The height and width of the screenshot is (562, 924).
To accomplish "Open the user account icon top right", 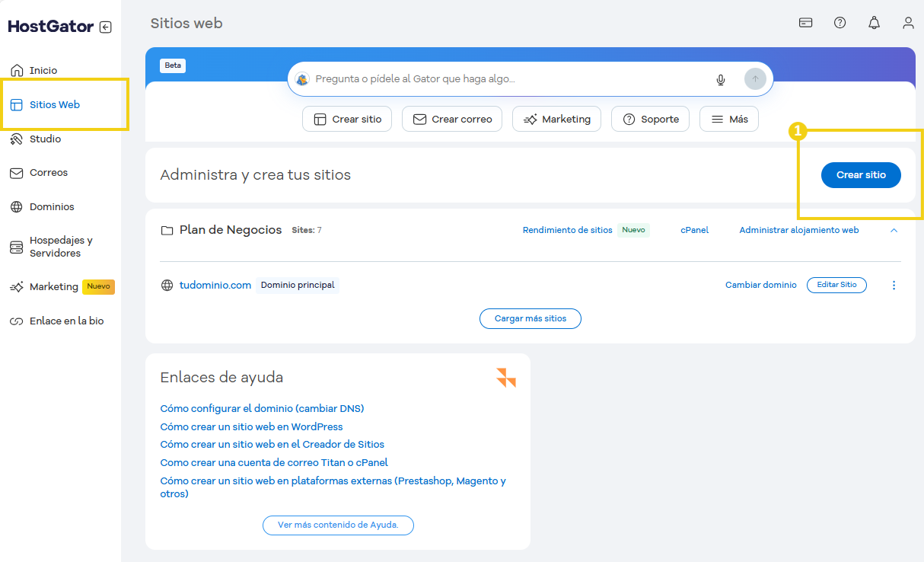I will [908, 23].
